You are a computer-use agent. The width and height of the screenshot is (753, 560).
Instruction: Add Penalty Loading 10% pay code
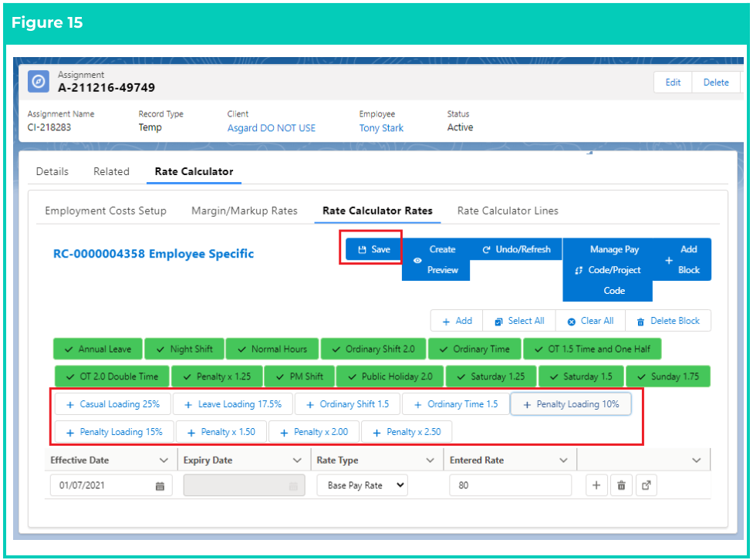click(570, 404)
